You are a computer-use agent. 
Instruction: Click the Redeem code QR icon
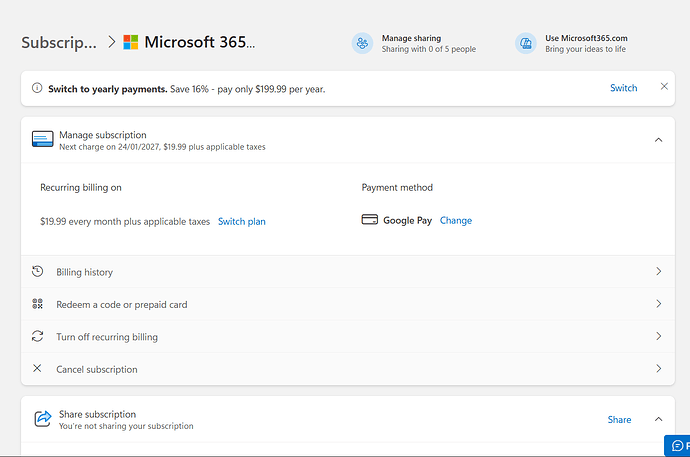pyautogui.click(x=38, y=304)
